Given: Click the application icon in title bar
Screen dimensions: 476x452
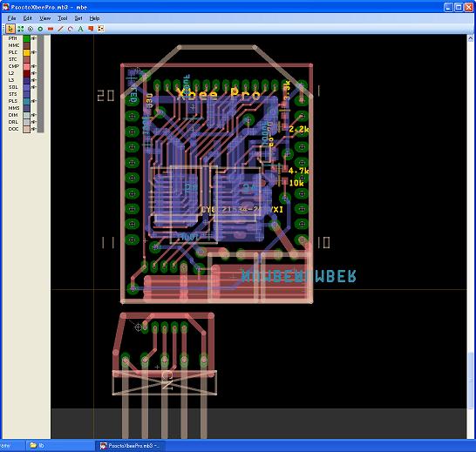Looking at the screenshot, I should [x=5, y=7].
